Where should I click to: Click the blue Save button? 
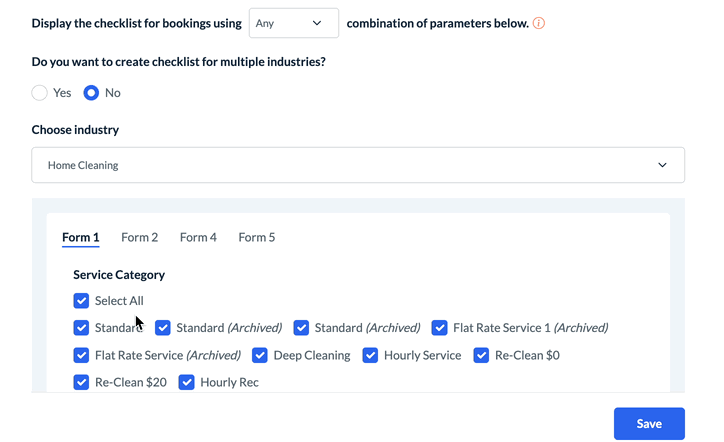click(649, 424)
